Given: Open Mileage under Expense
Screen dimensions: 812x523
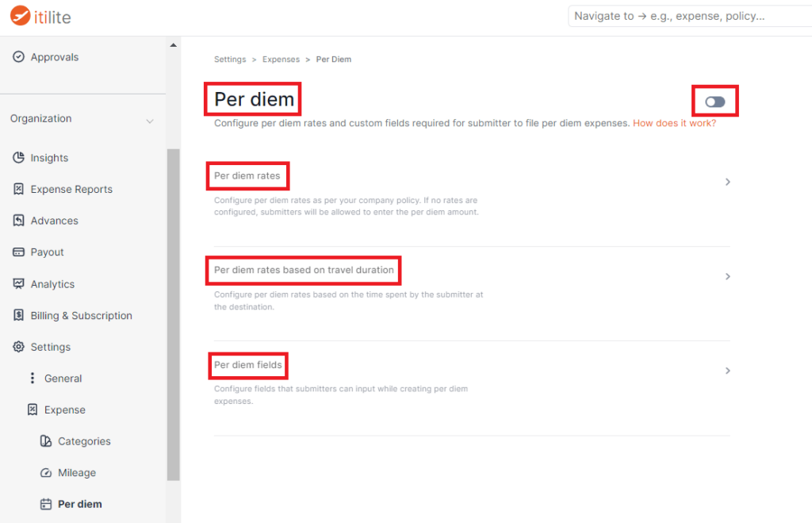Looking at the screenshot, I should [x=77, y=473].
